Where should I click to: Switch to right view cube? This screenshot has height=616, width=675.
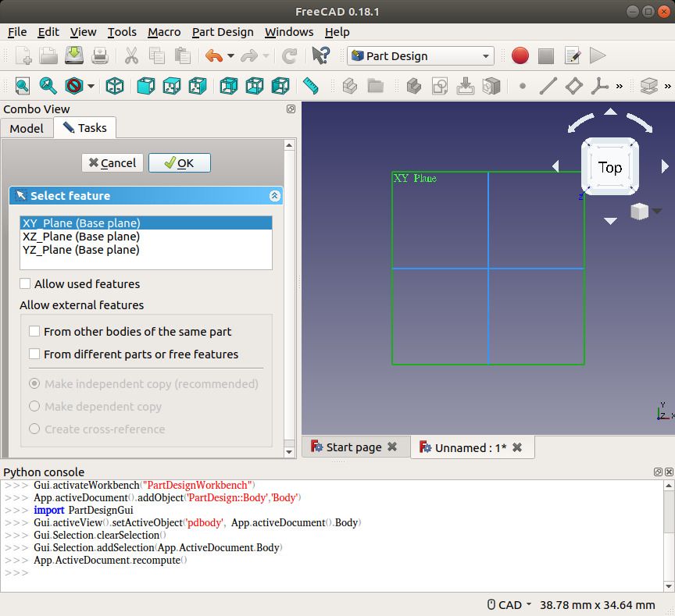198,86
